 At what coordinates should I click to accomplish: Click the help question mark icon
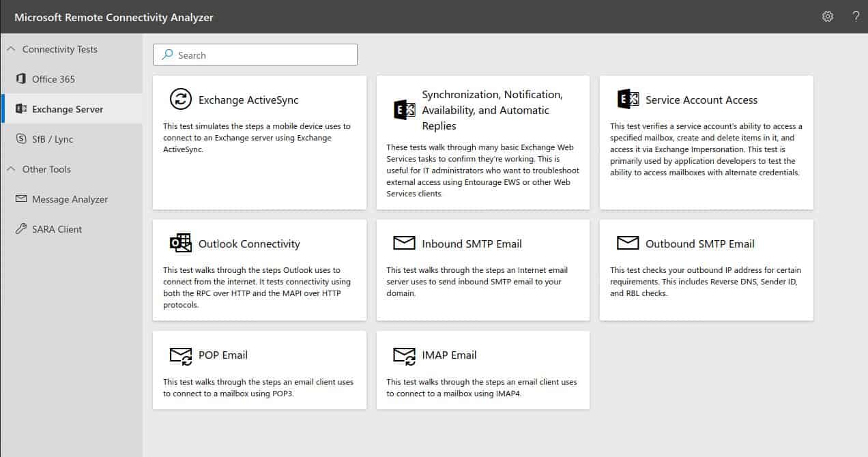856,16
